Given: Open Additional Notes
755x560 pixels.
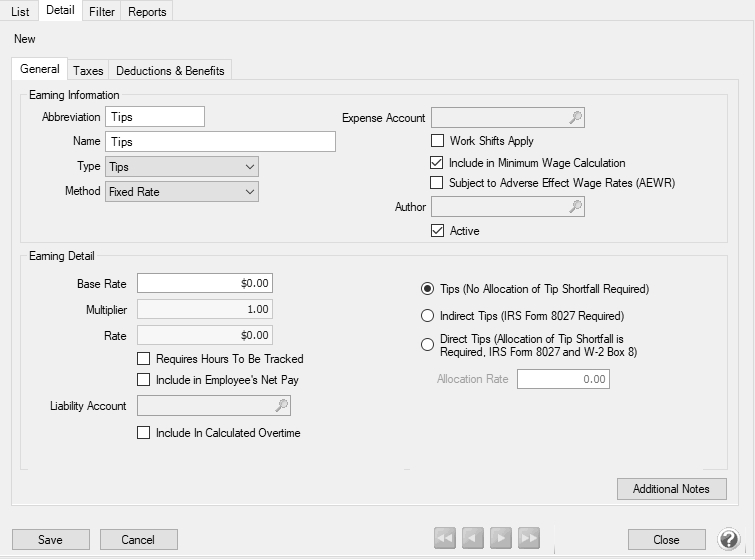Looking at the screenshot, I should point(672,489).
